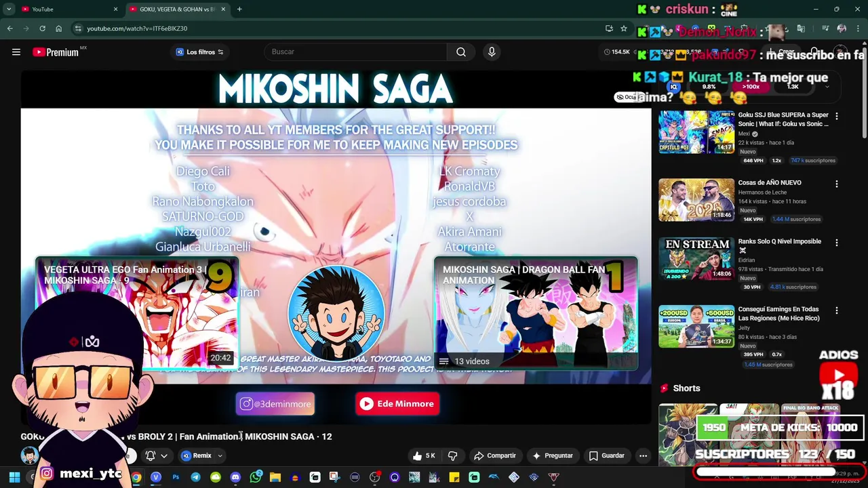Open a new browser tab with plus
Viewport: 868px width, 488px height.
pos(239,9)
